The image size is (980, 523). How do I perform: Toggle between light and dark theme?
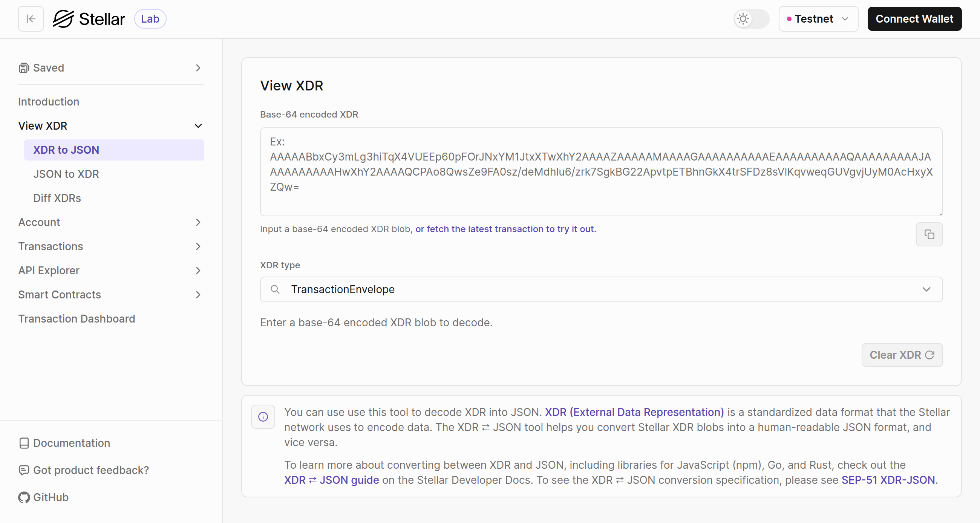click(751, 18)
